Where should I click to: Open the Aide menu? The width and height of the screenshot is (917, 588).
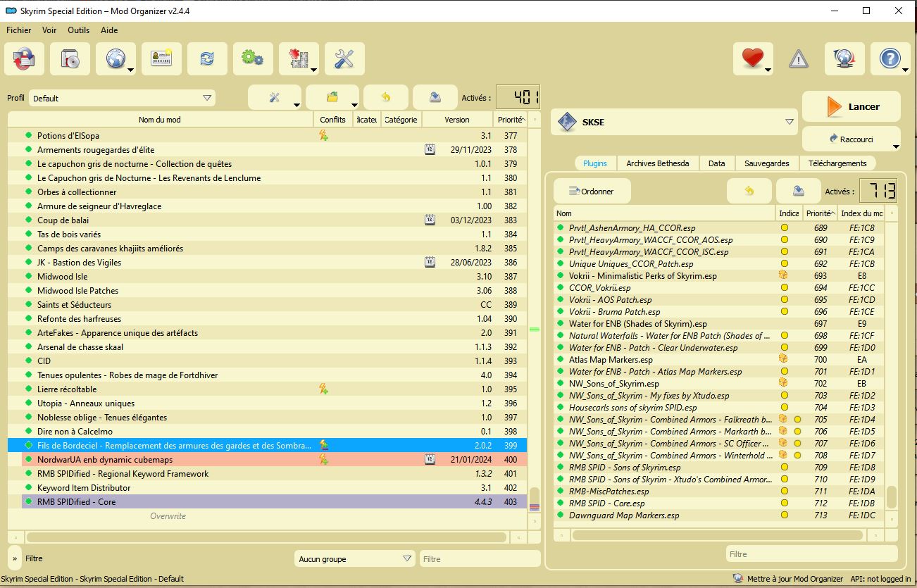[109, 30]
